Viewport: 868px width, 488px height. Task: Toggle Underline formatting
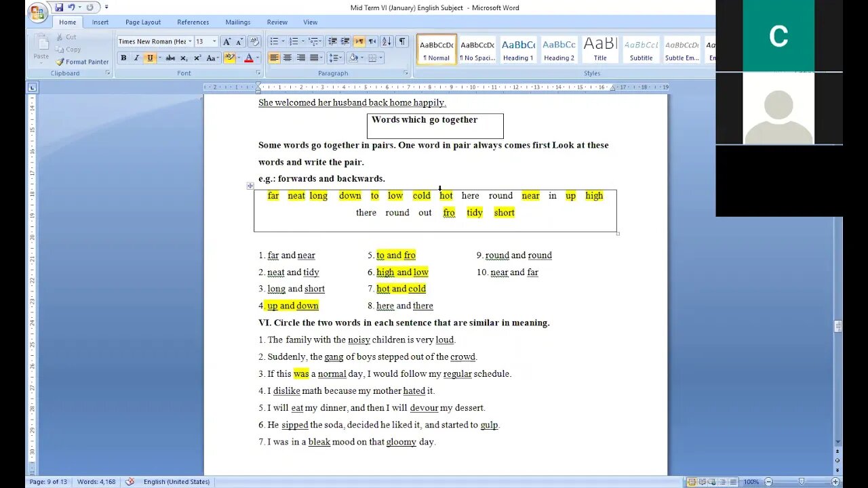pyautogui.click(x=149, y=58)
